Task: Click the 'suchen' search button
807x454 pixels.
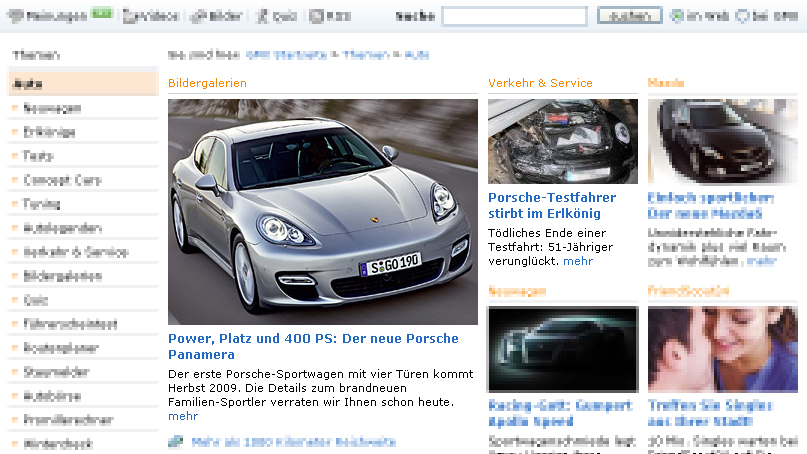Action: (629, 15)
